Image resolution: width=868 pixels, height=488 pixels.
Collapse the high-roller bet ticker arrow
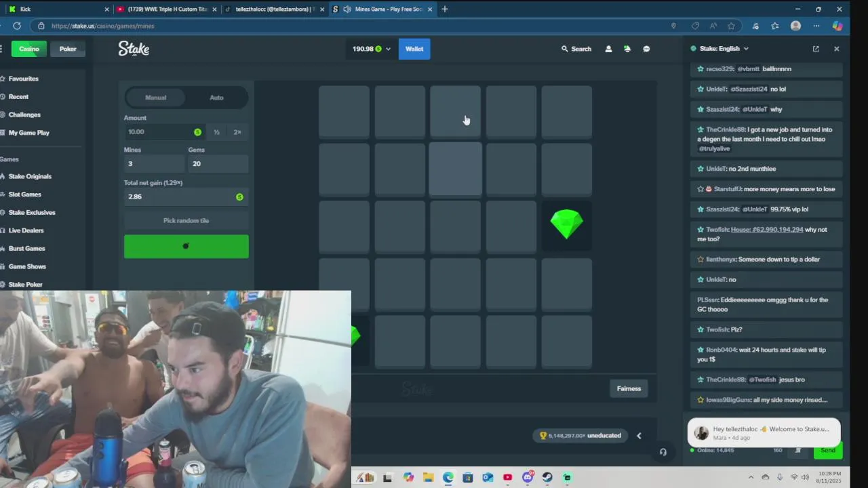point(639,436)
